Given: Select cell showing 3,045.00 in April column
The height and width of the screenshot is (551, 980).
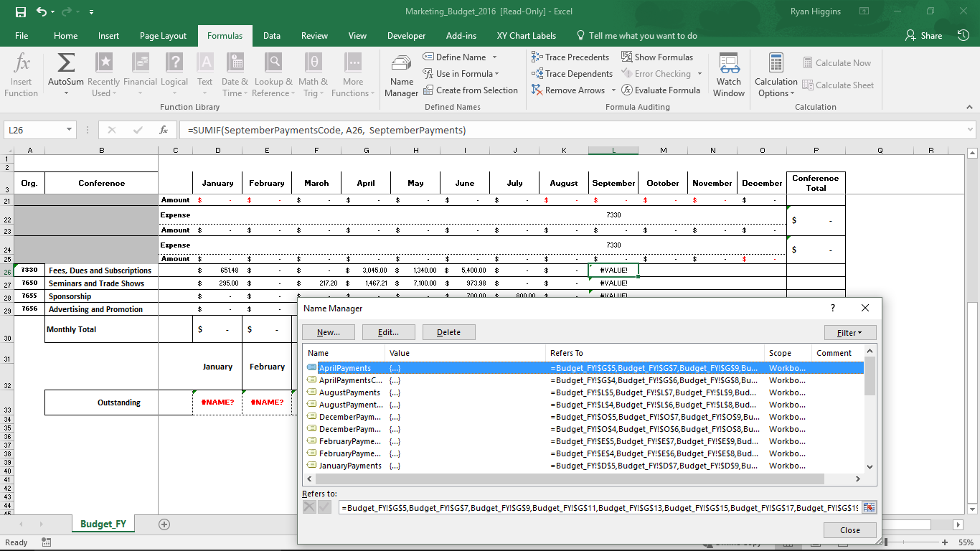Looking at the screenshot, I should [x=366, y=270].
